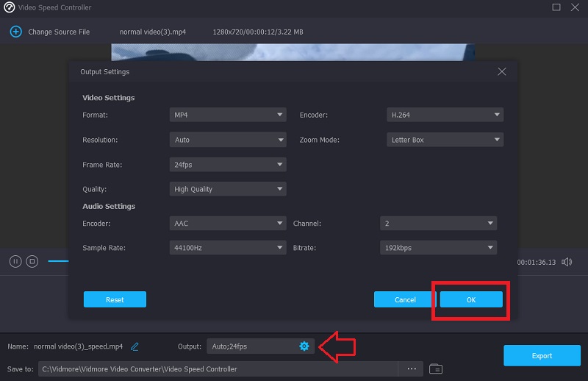Click the pencil icon to rename output file
588x381 pixels.
click(135, 346)
